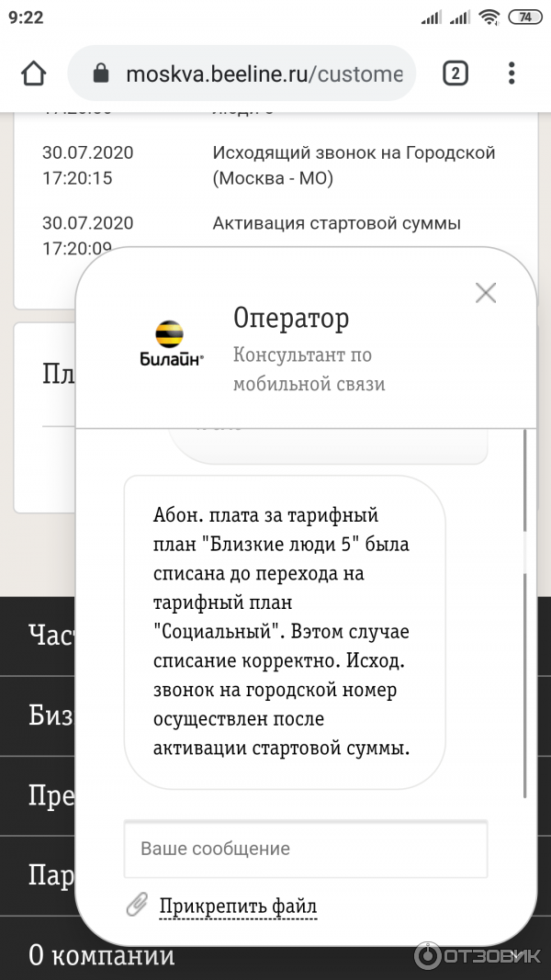Image resolution: width=551 pixels, height=980 pixels.
Task: Select the moskva.beeline.ru URL address bar
Action: tap(262, 73)
